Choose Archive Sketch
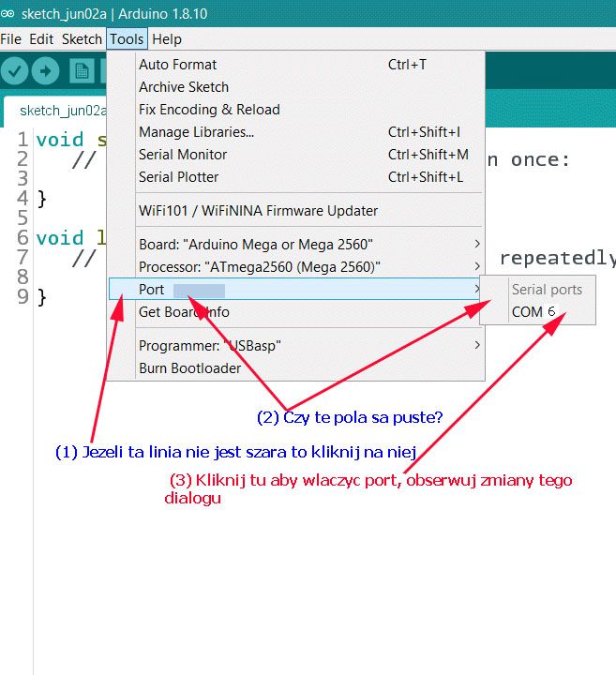The height and width of the screenshot is (675, 616). tap(295, 87)
